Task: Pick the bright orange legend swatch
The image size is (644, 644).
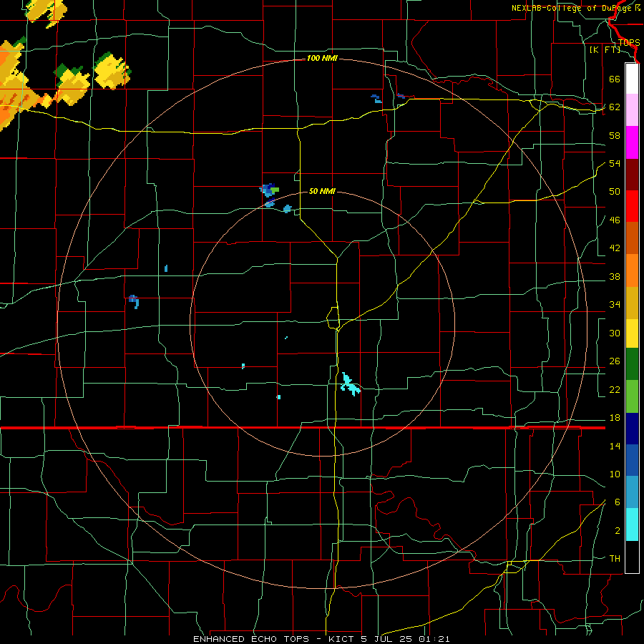Action: (x=632, y=270)
